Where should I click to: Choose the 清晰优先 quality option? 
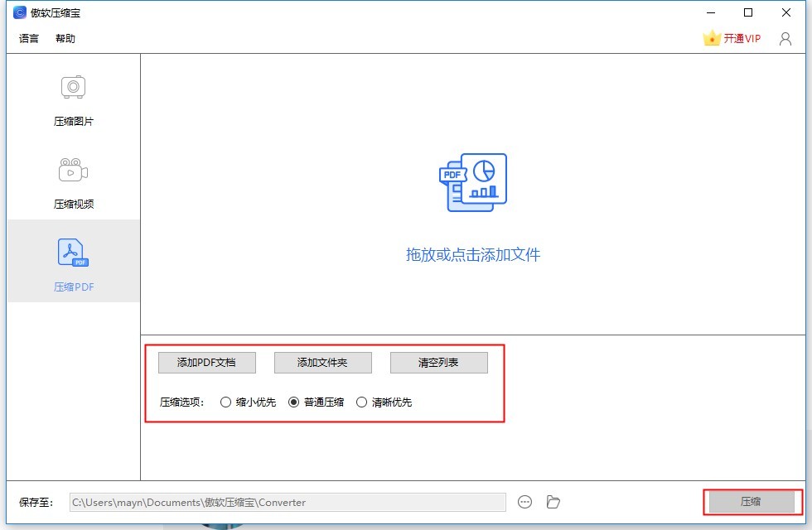click(x=361, y=402)
